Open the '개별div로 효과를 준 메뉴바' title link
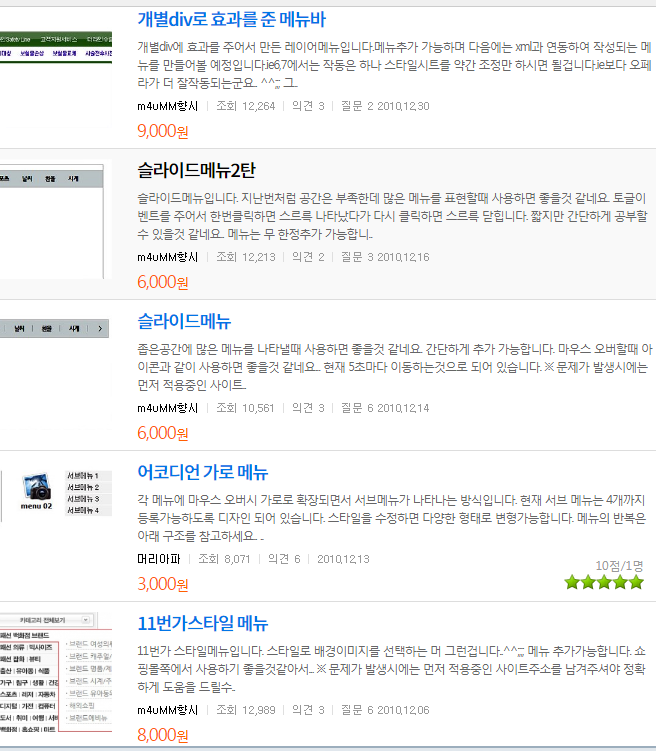656x751 pixels. 231,20
